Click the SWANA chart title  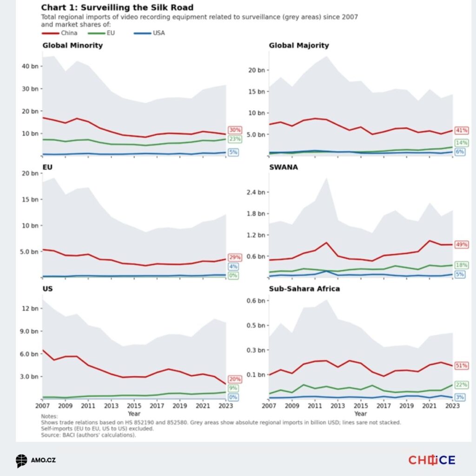click(284, 167)
